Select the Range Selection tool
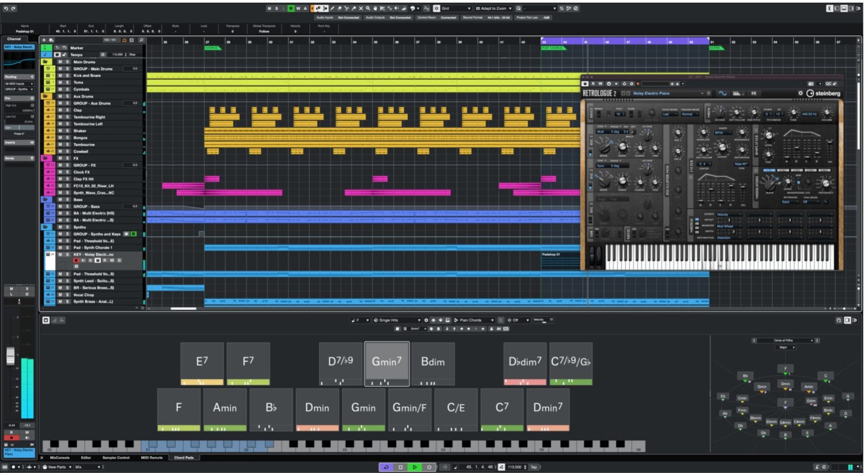The width and height of the screenshot is (868, 473). click(325, 8)
